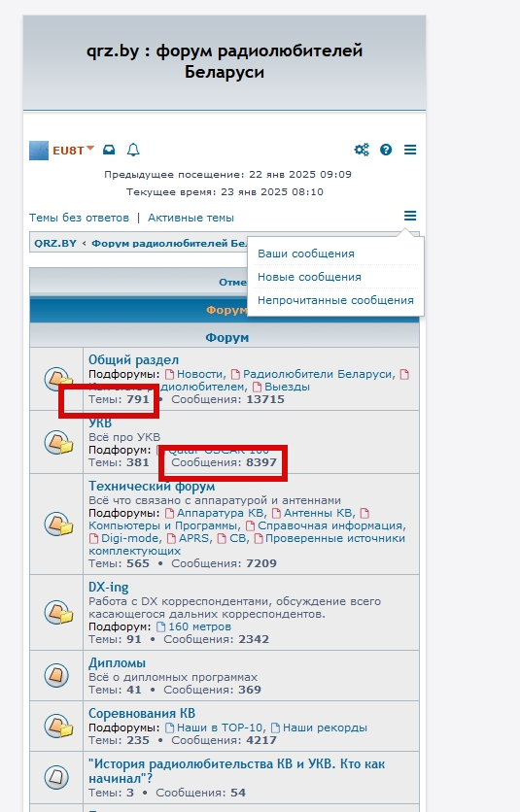The width and height of the screenshot is (520, 812).
Task: Click Технический форум folder icon
Action: click(x=58, y=524)
